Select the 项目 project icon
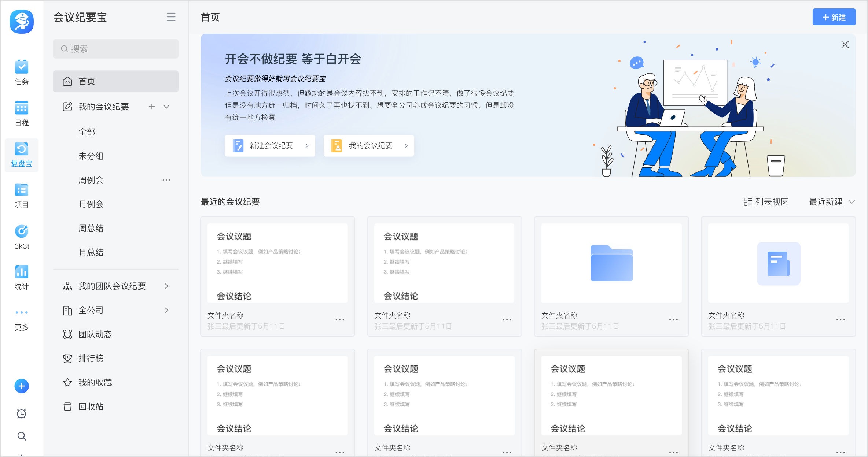This screenshot has height=457, width=868. point(22,190)
